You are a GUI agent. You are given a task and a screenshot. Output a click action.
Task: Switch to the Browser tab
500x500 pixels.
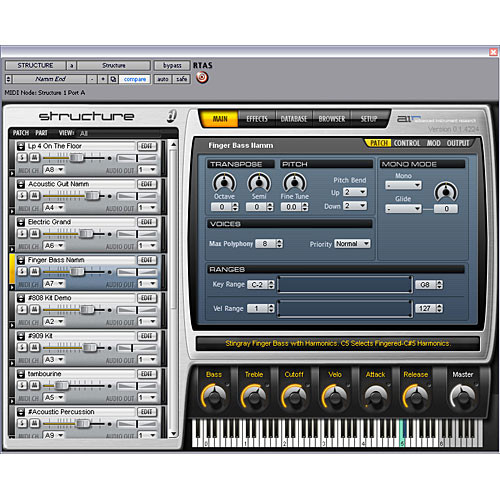pos(332,119)
